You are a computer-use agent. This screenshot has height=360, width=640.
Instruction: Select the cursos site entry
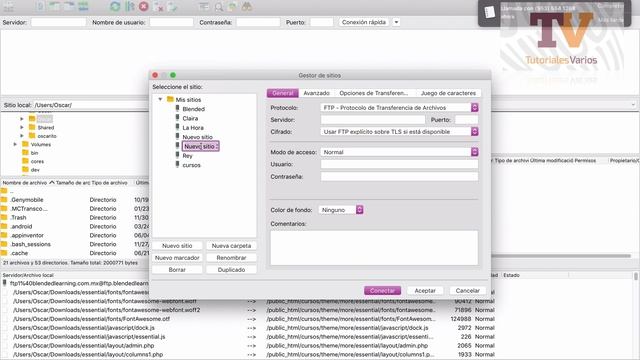pos(191,165)
